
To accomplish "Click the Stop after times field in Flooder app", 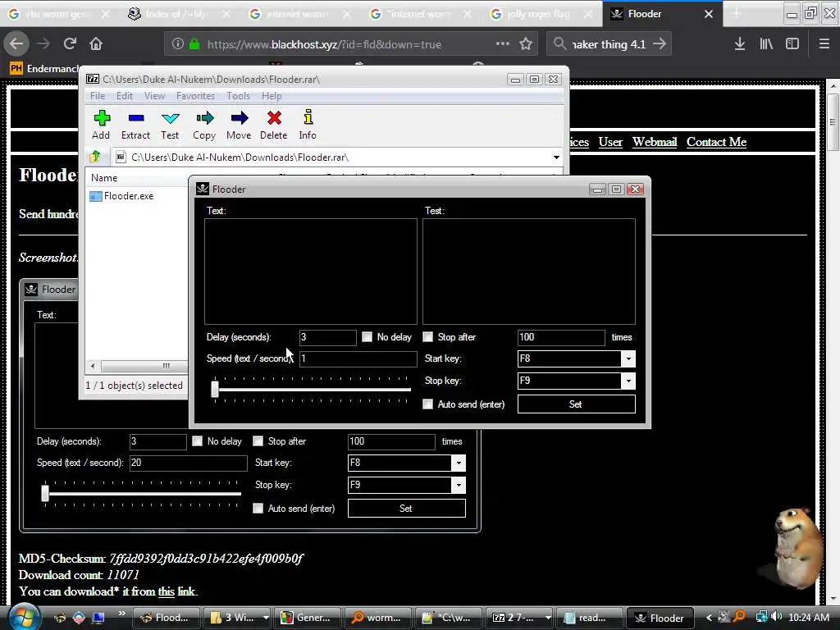I will click(561, 337).
